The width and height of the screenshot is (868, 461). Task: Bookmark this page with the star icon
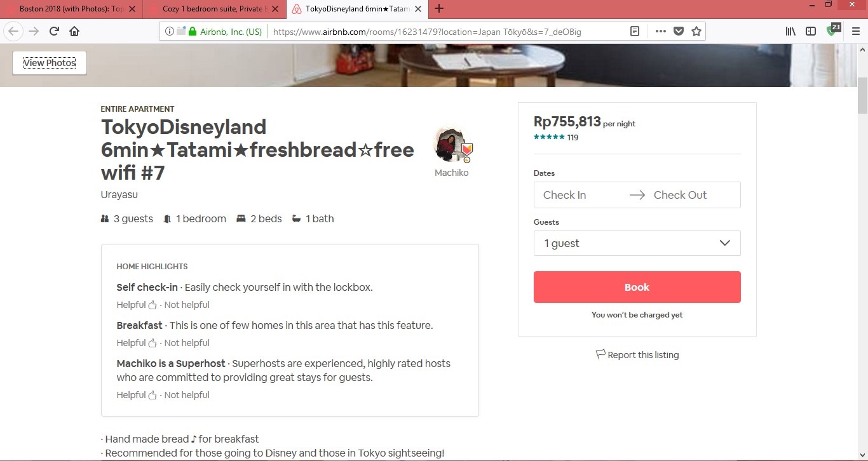click(696, 31)
